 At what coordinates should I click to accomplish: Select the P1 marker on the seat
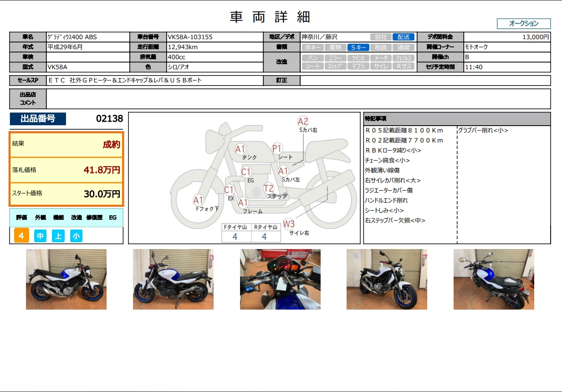coord(277,148)
